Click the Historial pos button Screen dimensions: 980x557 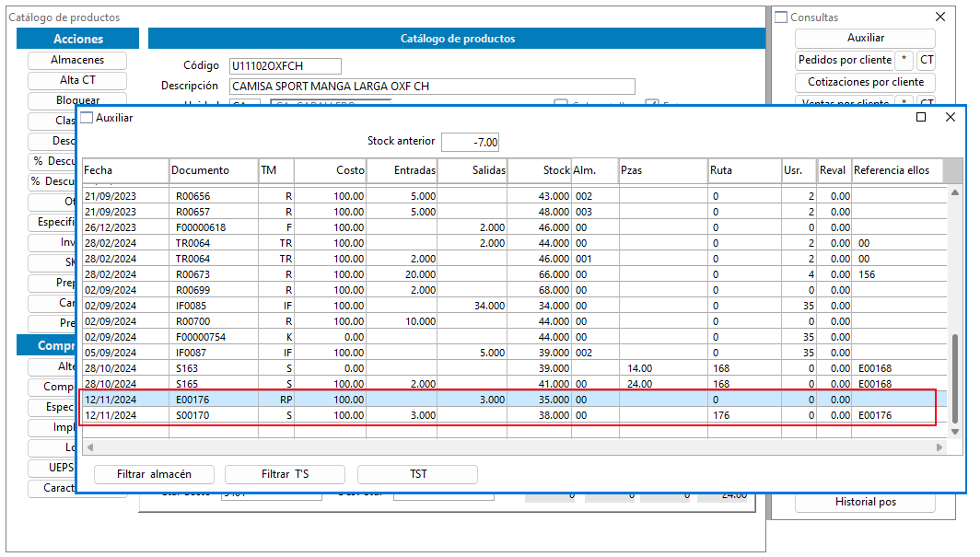click(x=865, y=502)
